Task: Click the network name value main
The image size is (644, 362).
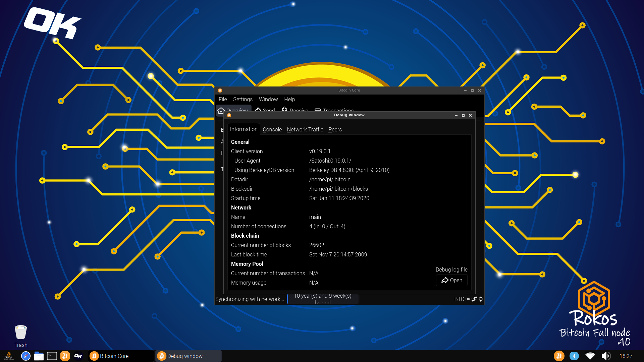Action: [315, 217]
